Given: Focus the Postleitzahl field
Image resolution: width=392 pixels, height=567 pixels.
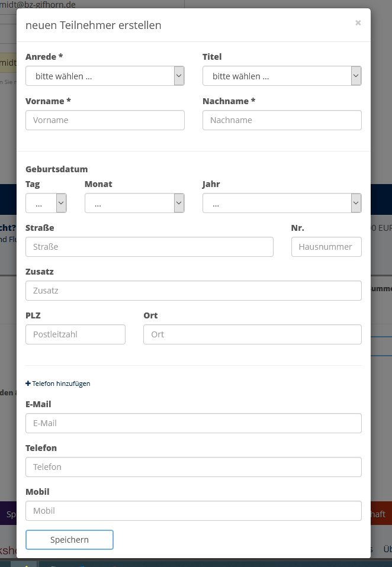Looking at the screenshot, I should (x=75, y=334).
